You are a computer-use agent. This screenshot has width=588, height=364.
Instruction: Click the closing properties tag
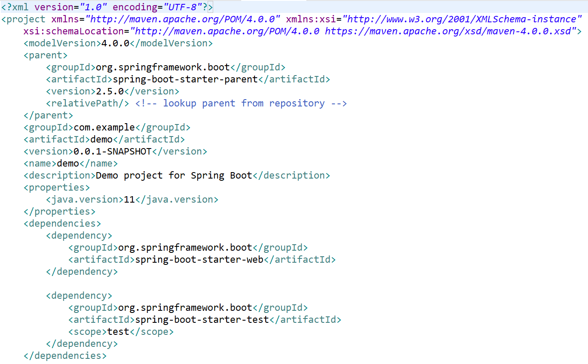60,211
